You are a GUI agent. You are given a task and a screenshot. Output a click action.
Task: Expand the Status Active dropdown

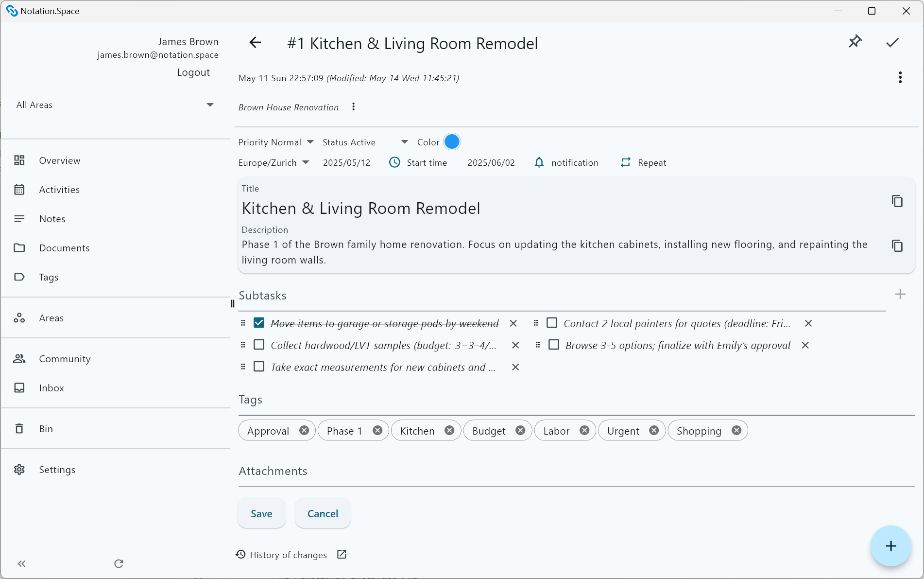pos(405,141)
